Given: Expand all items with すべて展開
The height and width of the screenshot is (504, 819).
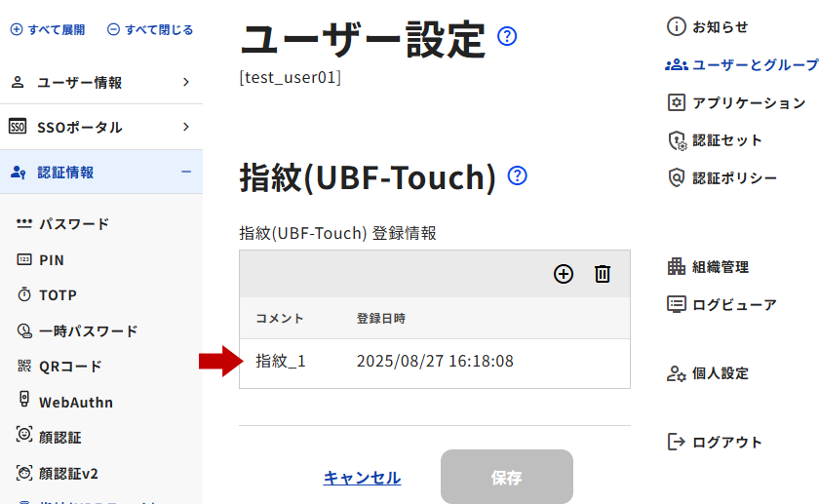Looking at the screenshot, I should click(48, 30).
